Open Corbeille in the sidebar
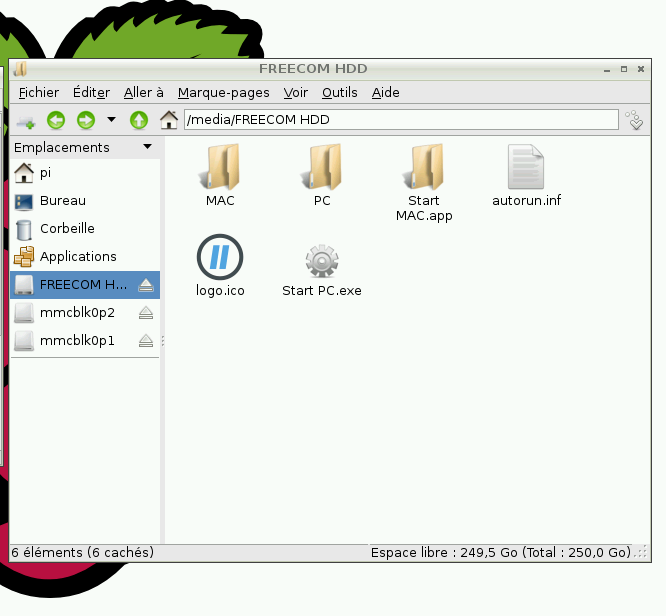 (x=85, y=229)
